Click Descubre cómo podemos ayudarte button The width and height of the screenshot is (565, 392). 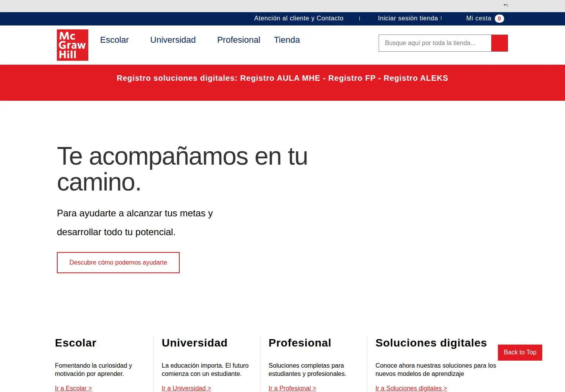tap(118, 263)
